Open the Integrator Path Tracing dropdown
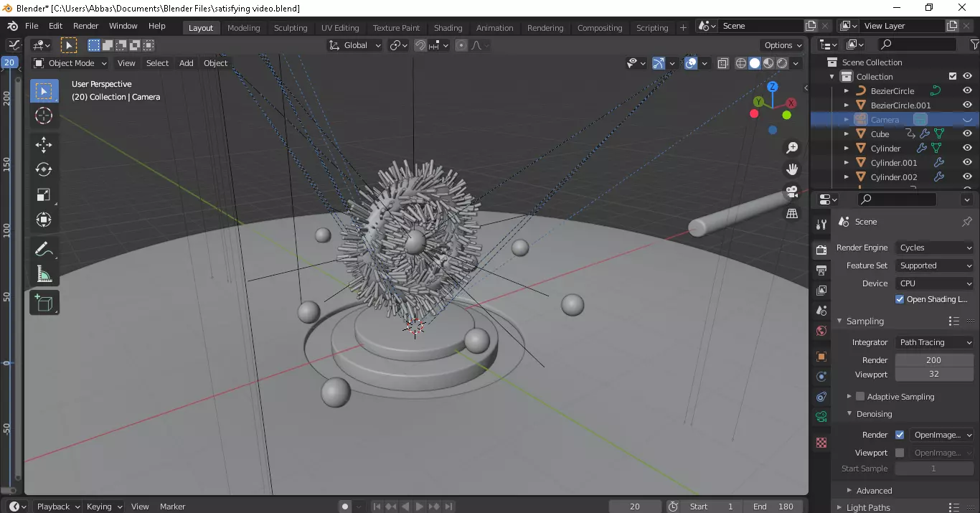980x513 pixels. [936, 342]
